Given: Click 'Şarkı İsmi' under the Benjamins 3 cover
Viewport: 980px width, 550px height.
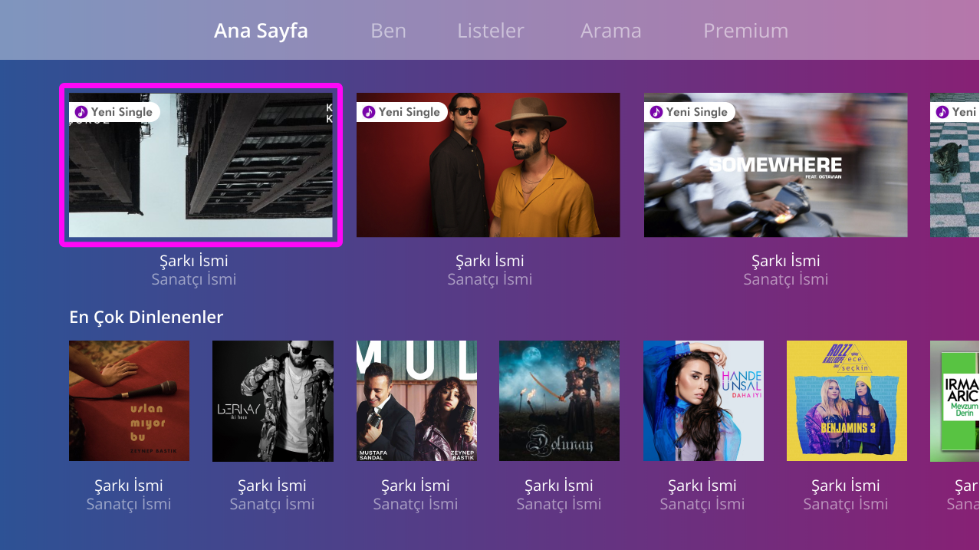Looking at the screenshot, I should (846, 486).
